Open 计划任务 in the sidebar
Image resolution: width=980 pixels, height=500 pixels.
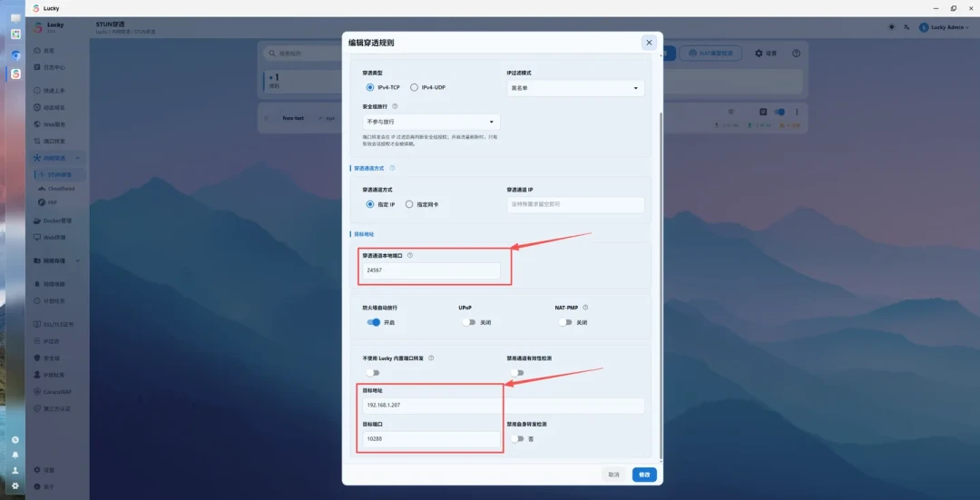(56, 300)
